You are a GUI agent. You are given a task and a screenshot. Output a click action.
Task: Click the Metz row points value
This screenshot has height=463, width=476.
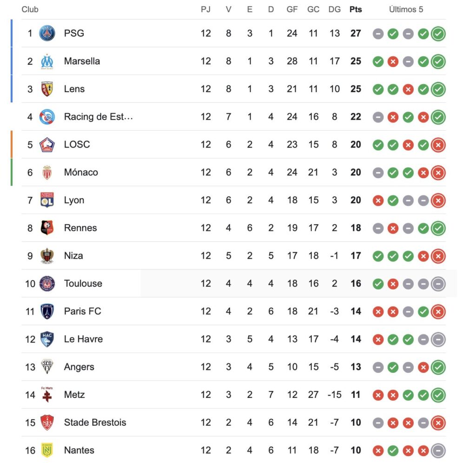tap(356, 395)
